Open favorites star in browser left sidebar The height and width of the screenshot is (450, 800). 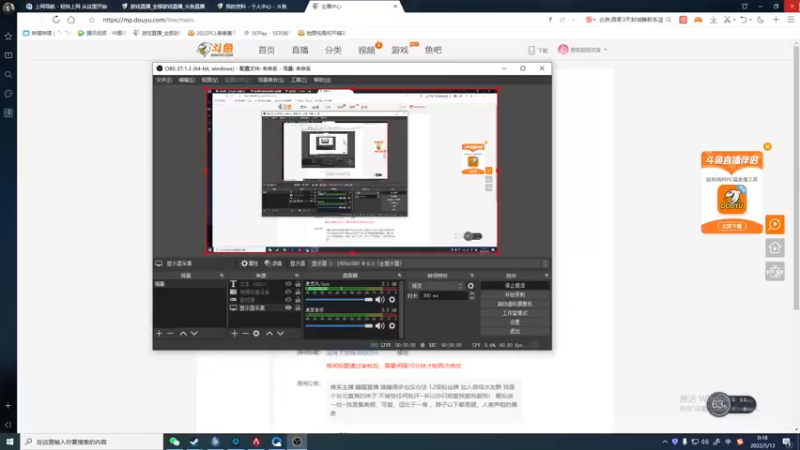coord(8,36)
